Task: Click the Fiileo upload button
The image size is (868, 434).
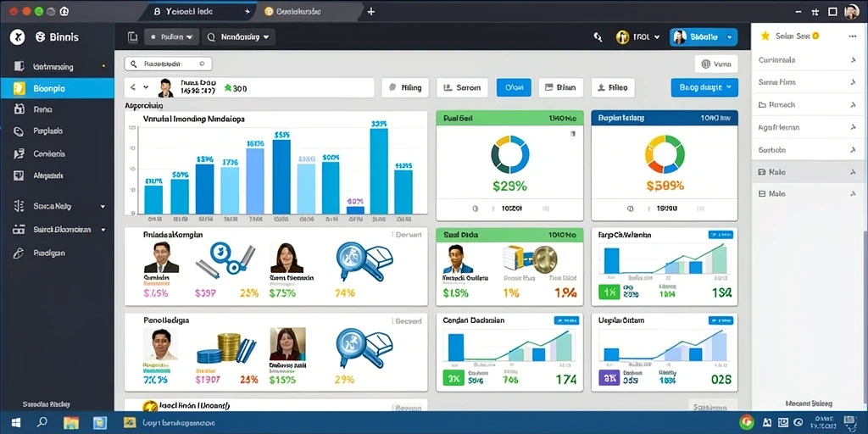Action: click(613, 87)
